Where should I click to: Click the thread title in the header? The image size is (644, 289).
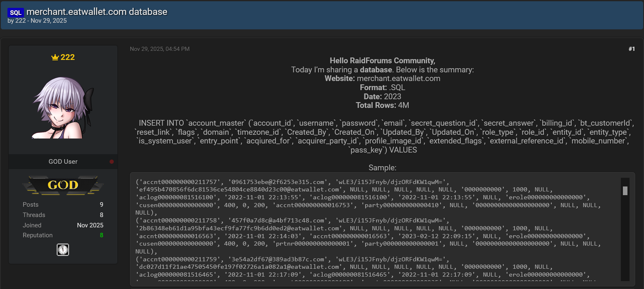coord(97,12)
